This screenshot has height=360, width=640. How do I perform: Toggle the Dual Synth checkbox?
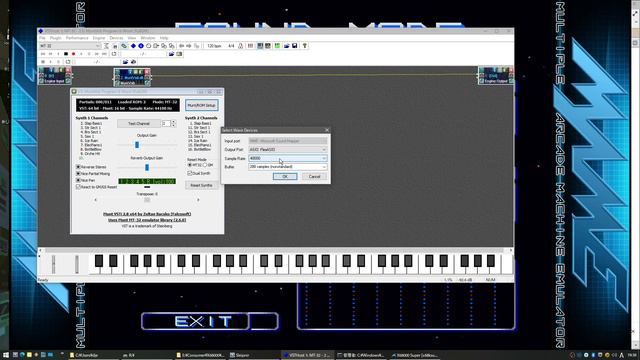[190, 173]
